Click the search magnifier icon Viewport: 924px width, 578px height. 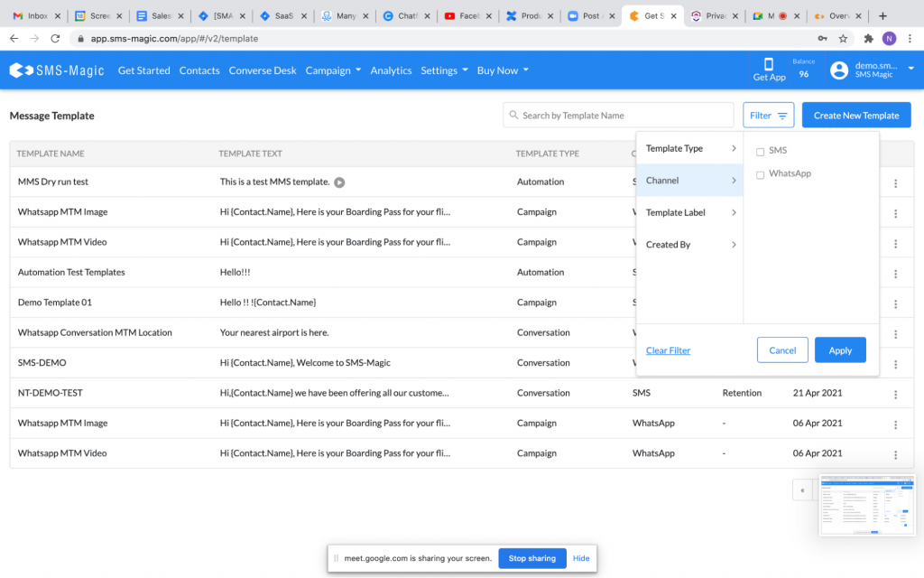tap(513, 115)
